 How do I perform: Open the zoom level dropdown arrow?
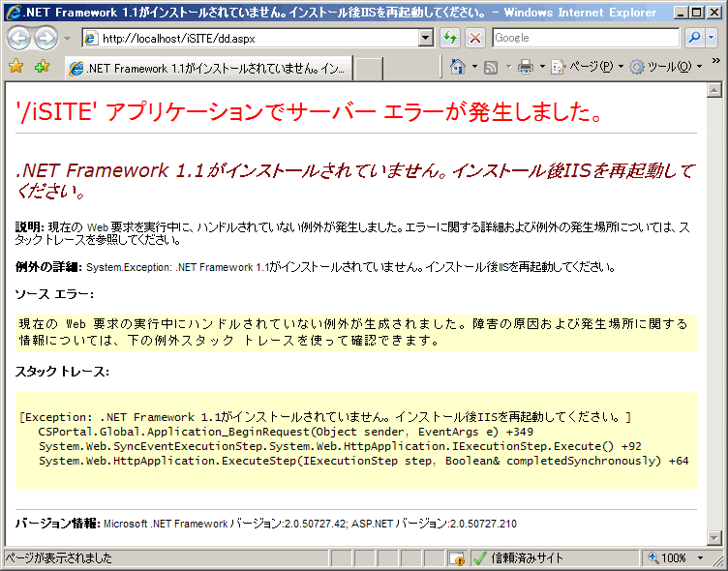pos(700,557)
